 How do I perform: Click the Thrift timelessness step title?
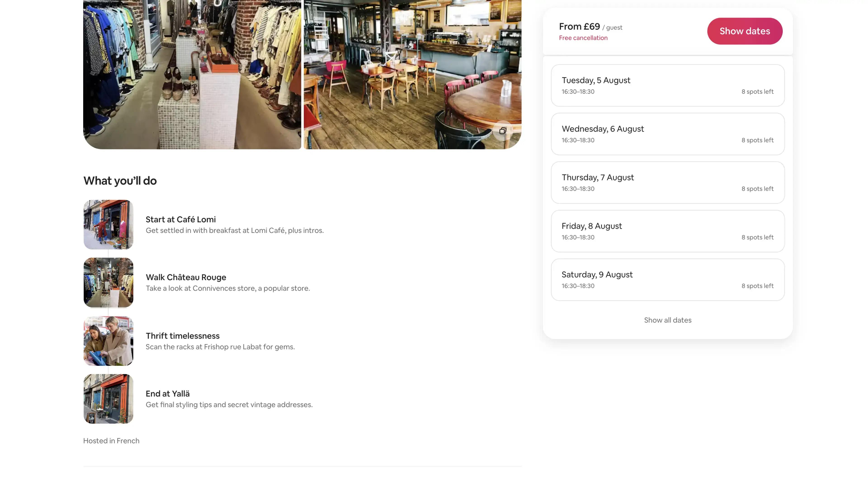[182, 336]
